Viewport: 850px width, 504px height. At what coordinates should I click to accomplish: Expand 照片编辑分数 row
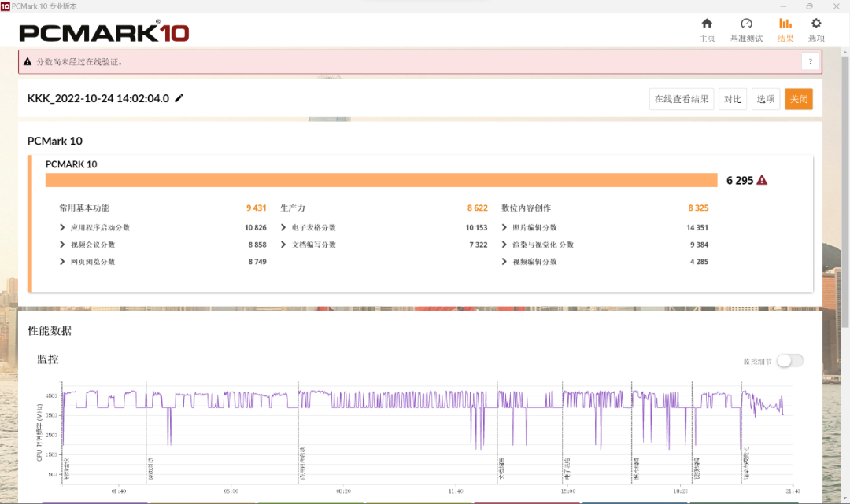click(504, 227)
